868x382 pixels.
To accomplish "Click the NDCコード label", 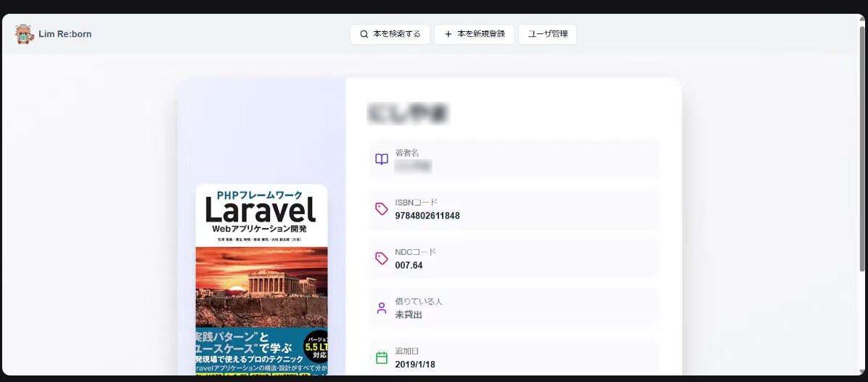I will pos(416,252).
